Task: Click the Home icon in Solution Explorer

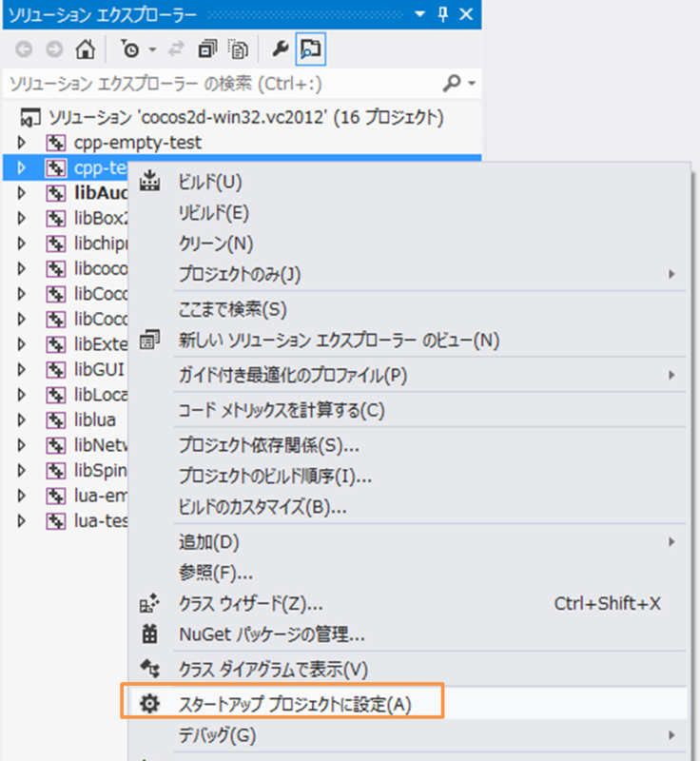Action: pyautogui.click(x=86, y=49)
